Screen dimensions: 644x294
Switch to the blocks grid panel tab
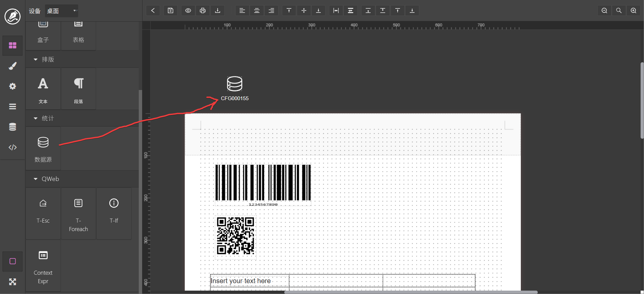(13, 45)
